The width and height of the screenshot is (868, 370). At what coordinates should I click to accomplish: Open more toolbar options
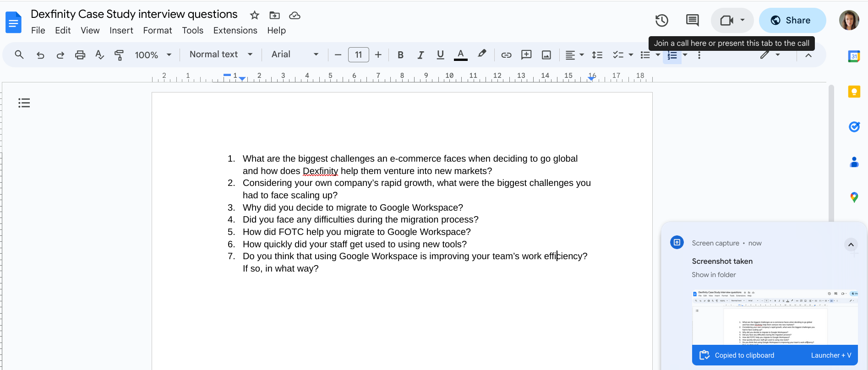coord(699,55)
